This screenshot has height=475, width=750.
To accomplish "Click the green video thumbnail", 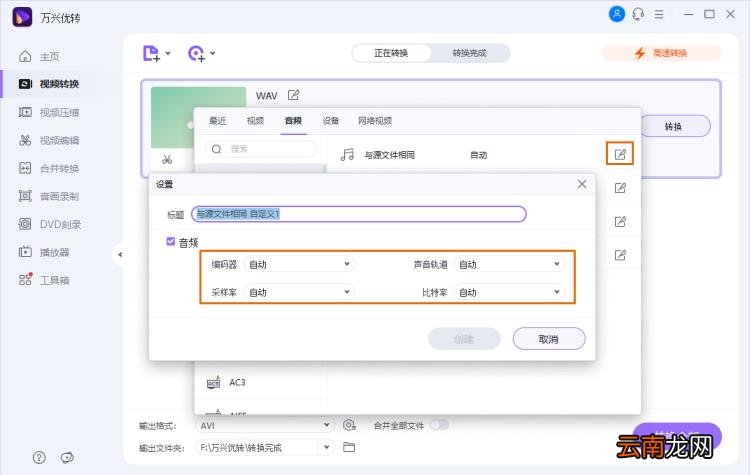I will 199,117.
